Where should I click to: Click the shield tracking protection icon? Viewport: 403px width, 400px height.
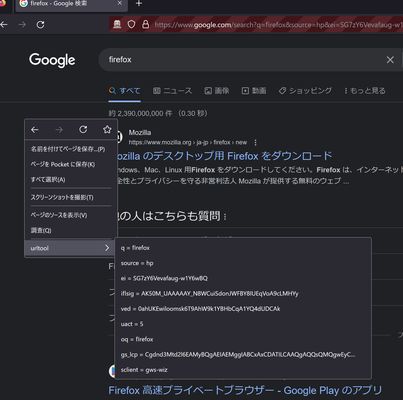tap(131, 24)
